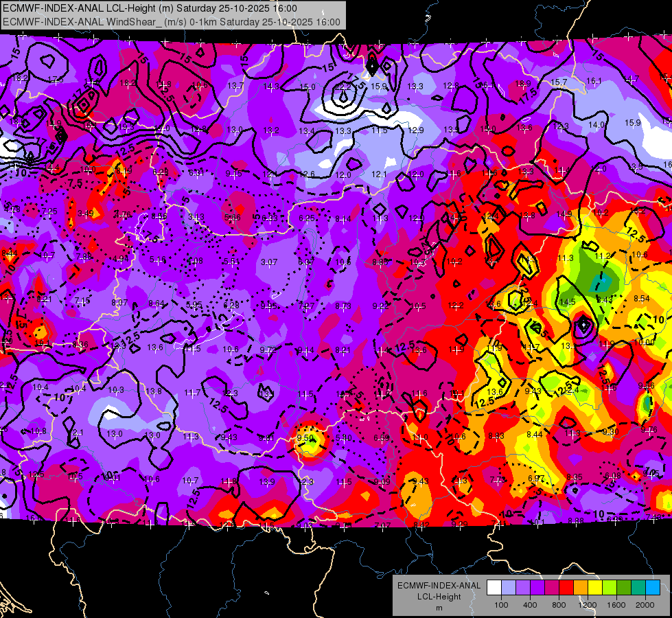Click the 9.22 grid value
The width and height of the screenshot is (672, 618).
(x=380, y=306)
